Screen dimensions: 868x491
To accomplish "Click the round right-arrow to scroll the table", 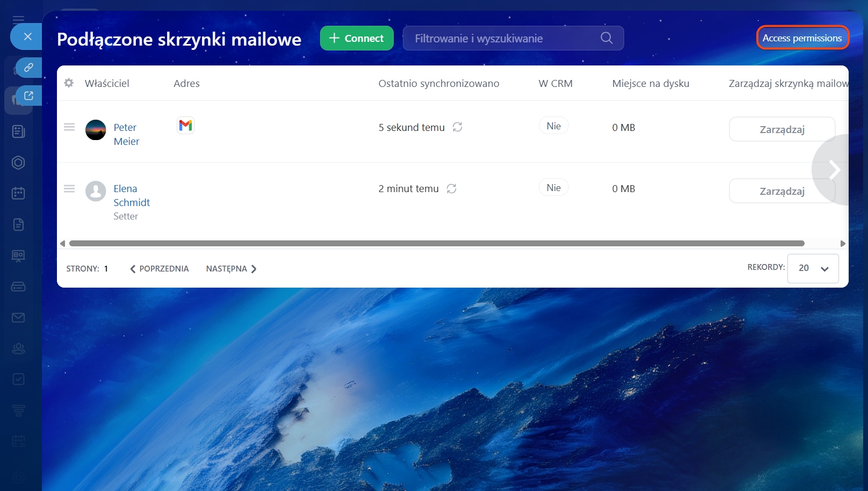I will point(831,170).
